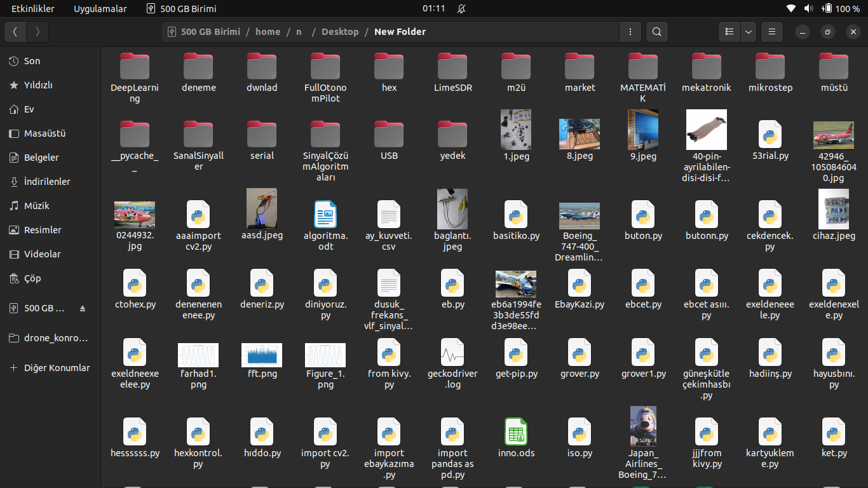868x488 pixels.
Task: Select the aasd.jpeg thumbnail
Action: click(x=262, y=208)
